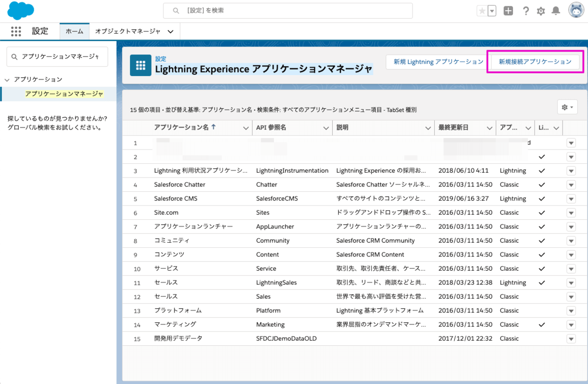
Task: Open the favorites list dropdown arrow
Action: (492, 11)
